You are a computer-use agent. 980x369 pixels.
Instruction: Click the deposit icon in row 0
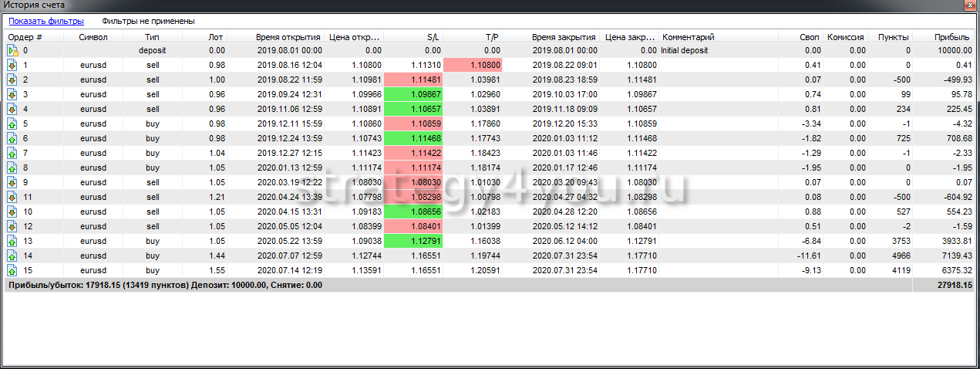click(12, 51)
